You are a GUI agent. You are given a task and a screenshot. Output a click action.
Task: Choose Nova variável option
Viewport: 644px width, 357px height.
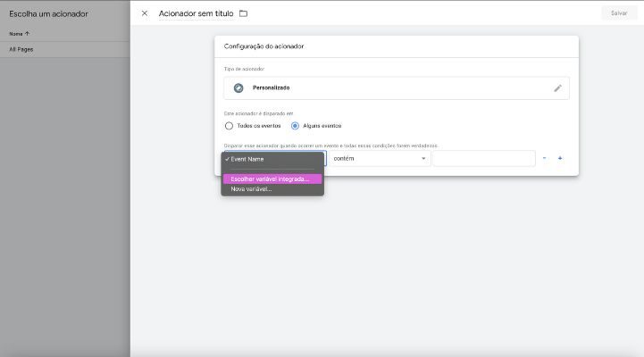click(272, 189)
